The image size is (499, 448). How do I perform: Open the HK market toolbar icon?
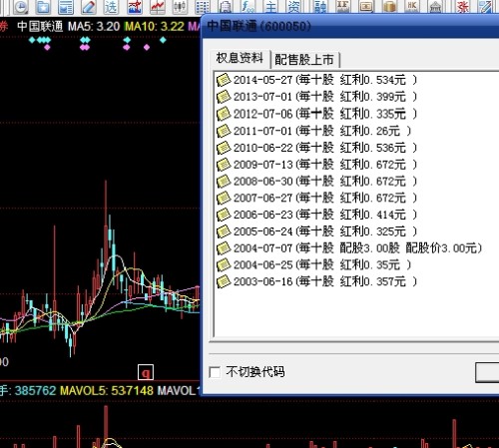(412, 7)
